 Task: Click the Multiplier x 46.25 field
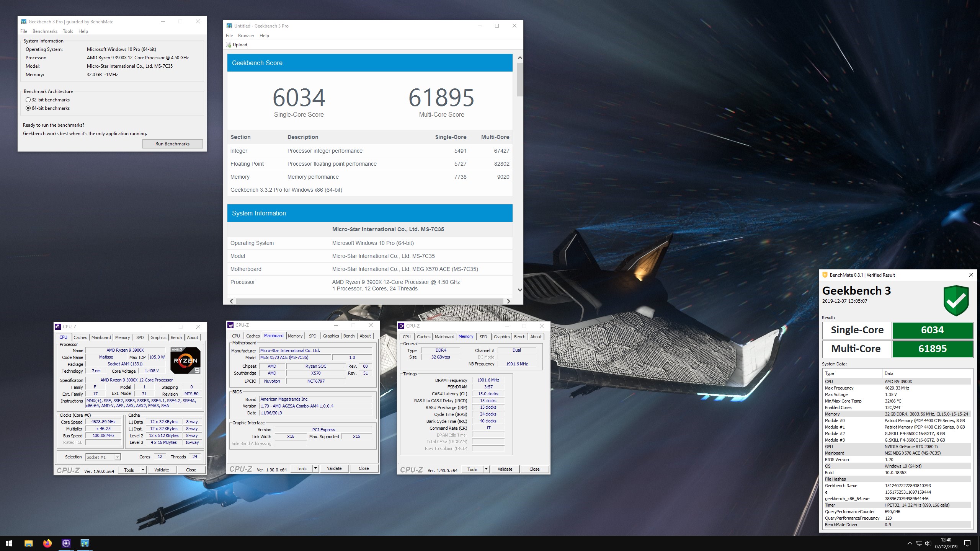(x=104, y=429)
